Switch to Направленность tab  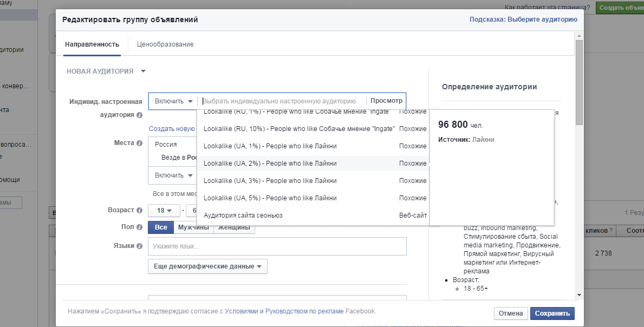(92, 44)
